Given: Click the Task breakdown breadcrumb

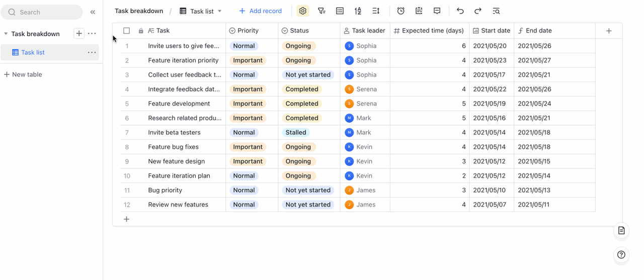Looking at the screenshot, I should click(x=139, y=11).
